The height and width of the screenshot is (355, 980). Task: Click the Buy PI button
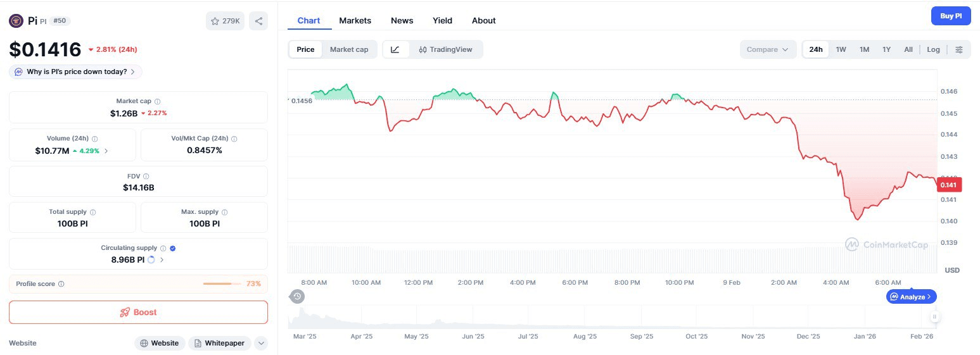(x=950, y=16)
